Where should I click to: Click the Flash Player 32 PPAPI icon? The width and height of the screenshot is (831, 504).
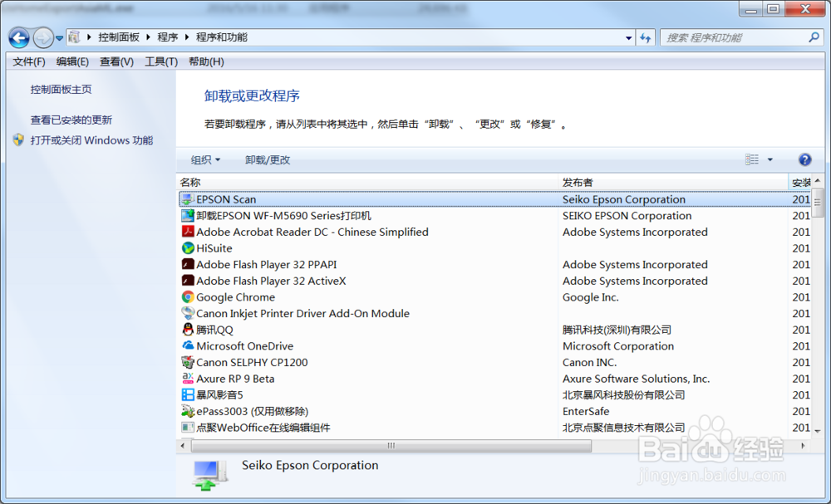(187, 265)
